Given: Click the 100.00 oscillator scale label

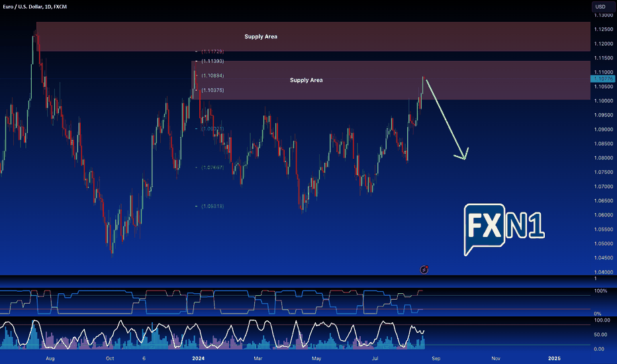Looking at the screenshot, I should (x=602, y=320).
